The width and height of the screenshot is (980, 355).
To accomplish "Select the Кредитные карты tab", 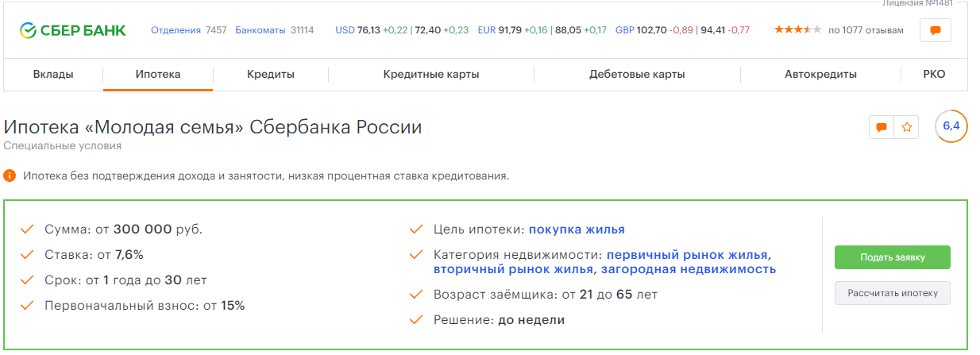I will pyautogui.click(x=430, y=75).
